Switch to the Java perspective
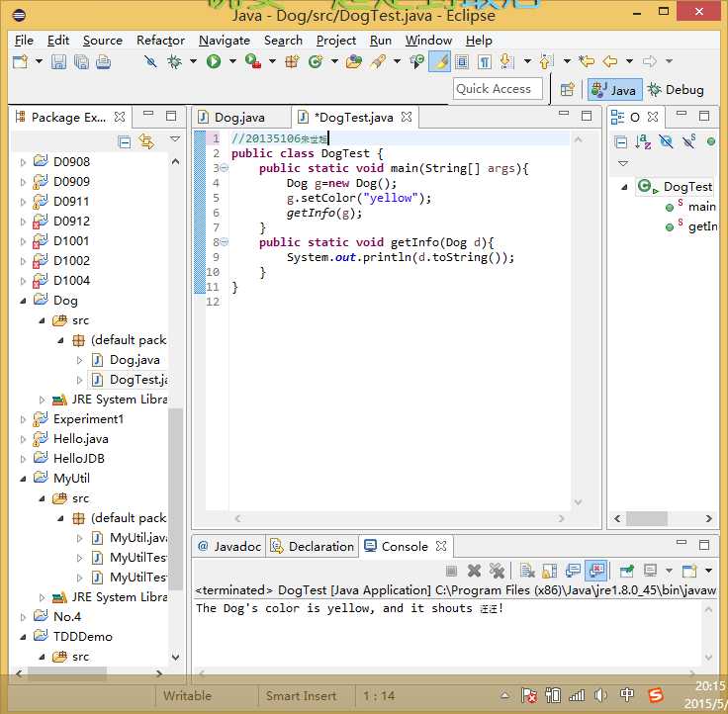 click(614, 90)
